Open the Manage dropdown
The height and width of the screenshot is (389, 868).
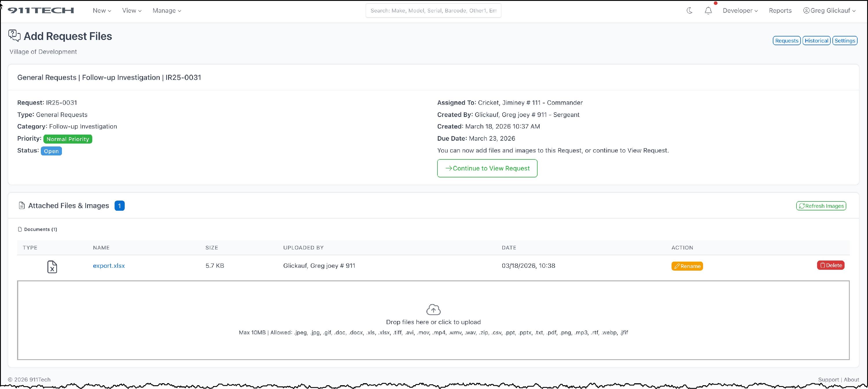pos(167,10)
